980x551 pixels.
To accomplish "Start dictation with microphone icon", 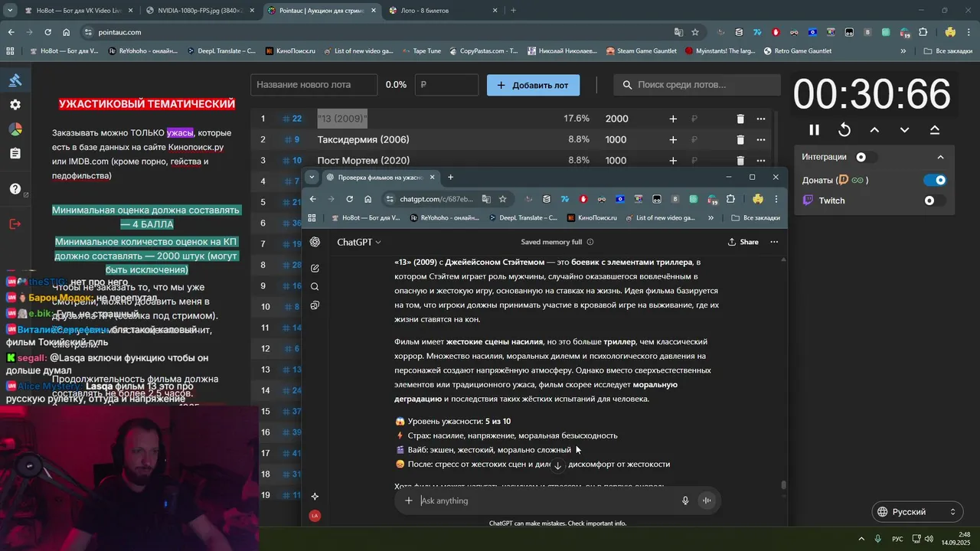I will 685,500.
